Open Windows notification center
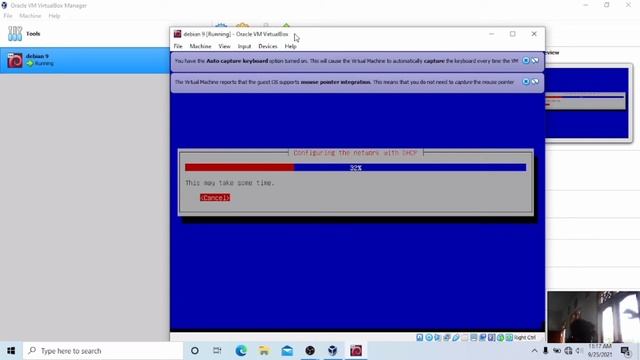The height and width of the screenshot is (360, 640). click(x=625, y=351)
